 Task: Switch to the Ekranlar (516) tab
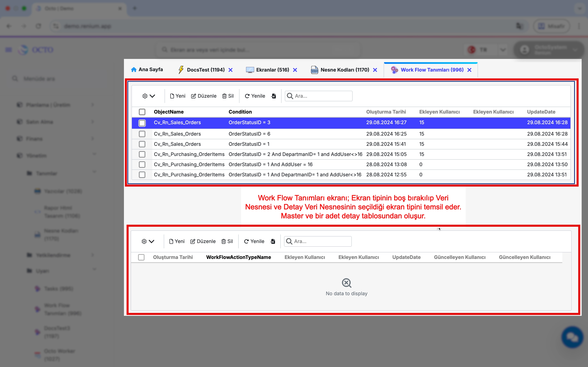pos(272,70)
